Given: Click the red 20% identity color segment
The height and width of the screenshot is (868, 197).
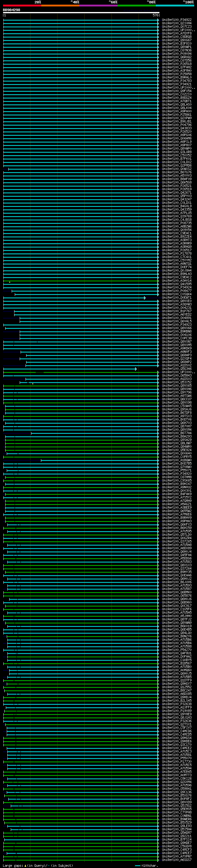Looking at the screenshot, I should [x=22, y=6].
